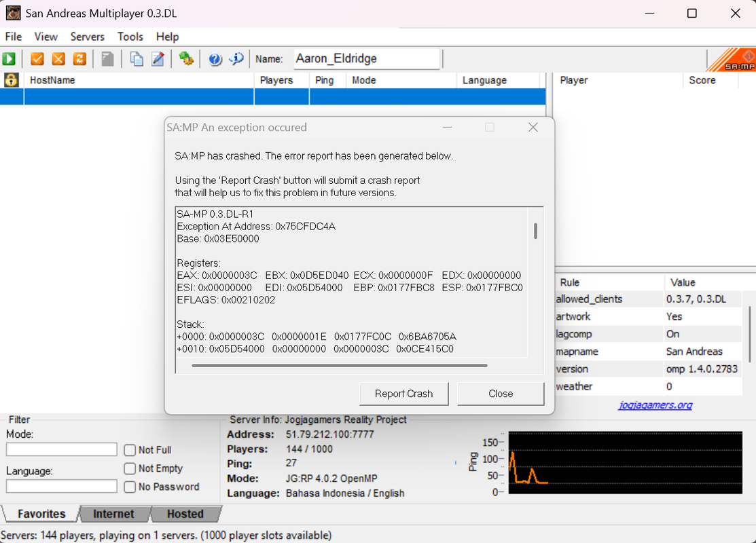Click the Rule column header
This screenshot has height=543, width=756.
point(609,282)
